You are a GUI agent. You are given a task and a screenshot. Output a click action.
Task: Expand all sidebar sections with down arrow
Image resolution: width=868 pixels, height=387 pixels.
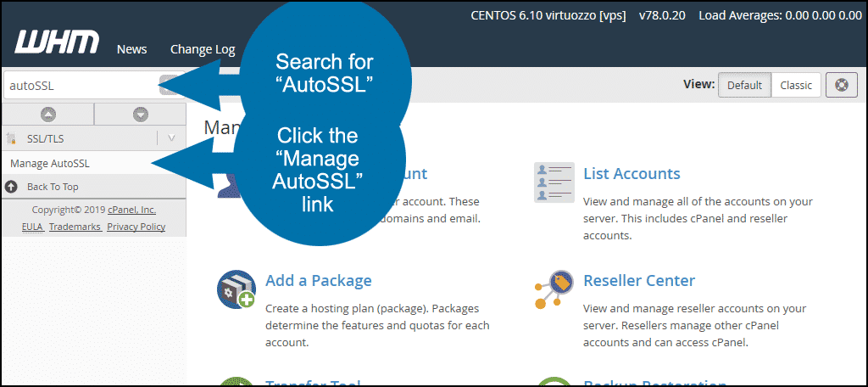tap(141, 115)
